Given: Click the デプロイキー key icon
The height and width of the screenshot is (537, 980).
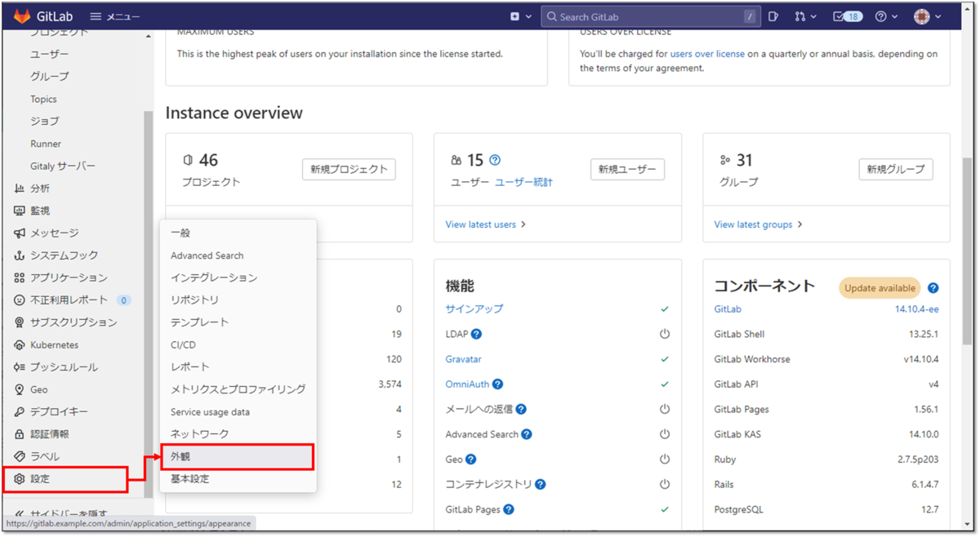Looking at the screenshot, I should click(x=20, y=412).
